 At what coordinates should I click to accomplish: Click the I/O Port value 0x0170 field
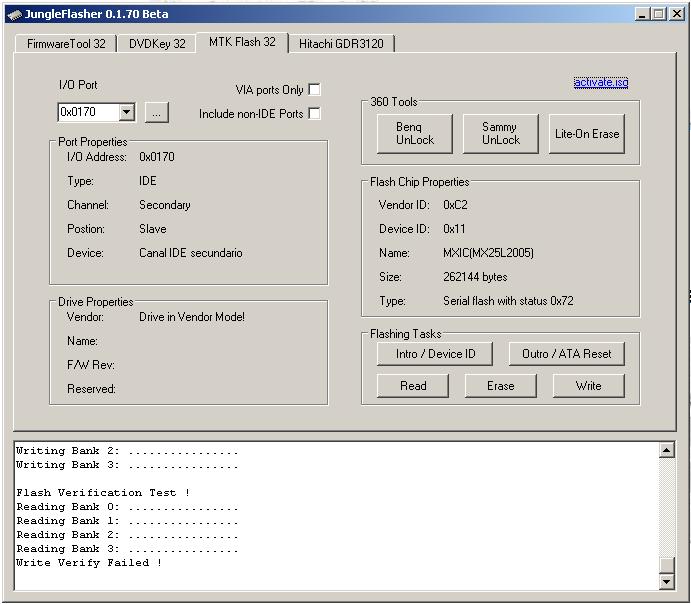[89, 112]
